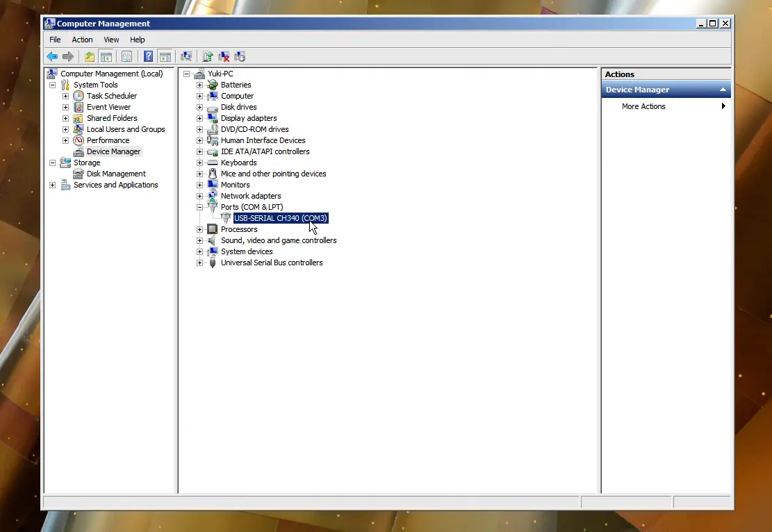
Task: Collapse the System Tools node
Action: pyautogui.click(x=52, y=85)
